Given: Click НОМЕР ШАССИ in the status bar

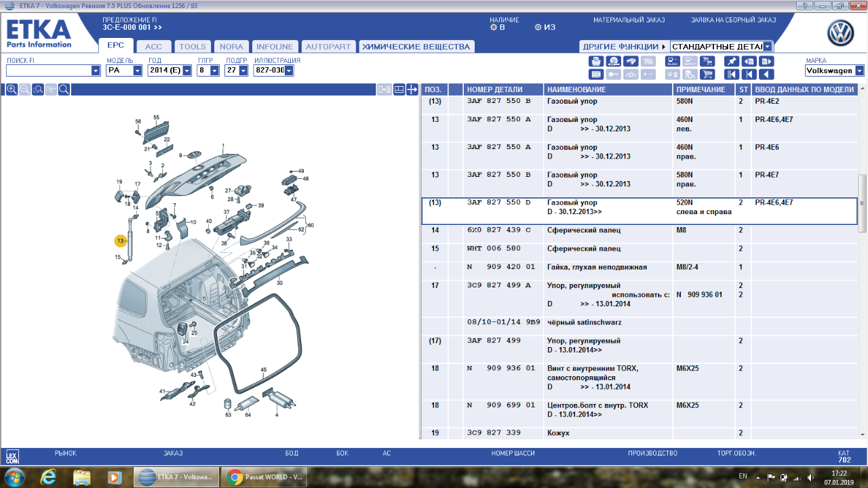Looking at the screenshot, I should [x=513, y=453].
